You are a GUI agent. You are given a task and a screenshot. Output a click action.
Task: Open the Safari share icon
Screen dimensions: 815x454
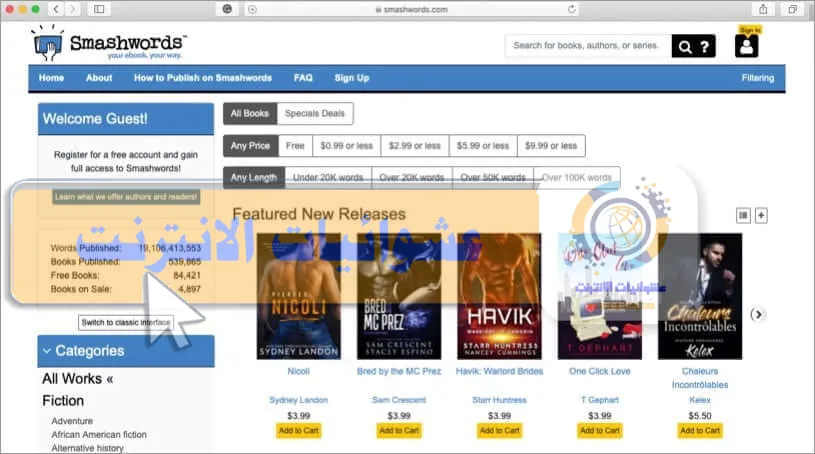763,9
